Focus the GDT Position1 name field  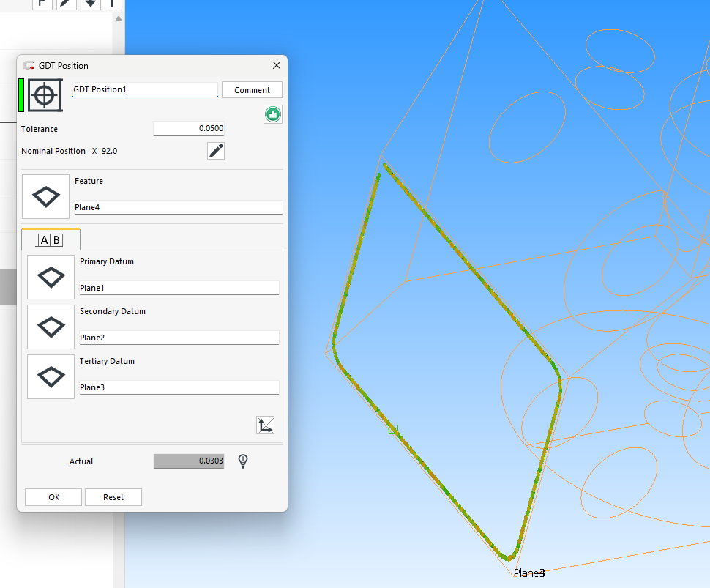point(145,89)
